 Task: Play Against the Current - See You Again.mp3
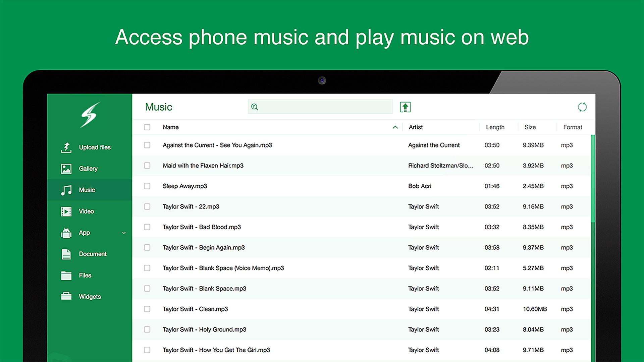(x=217, y=145)
